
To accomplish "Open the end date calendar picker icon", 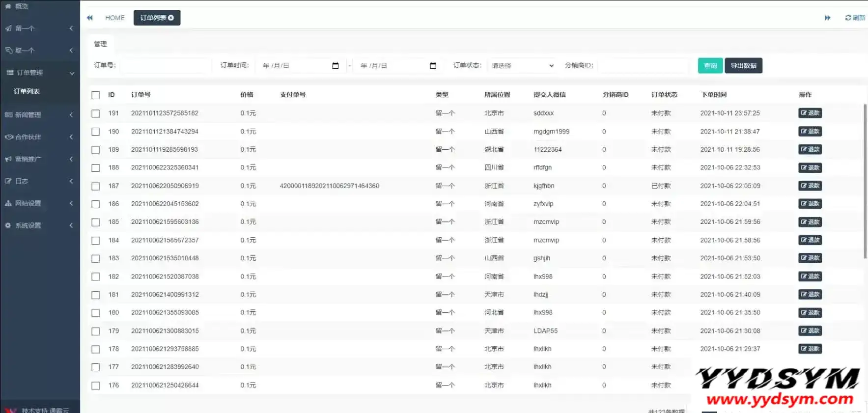I will click(x=433, y=66).
